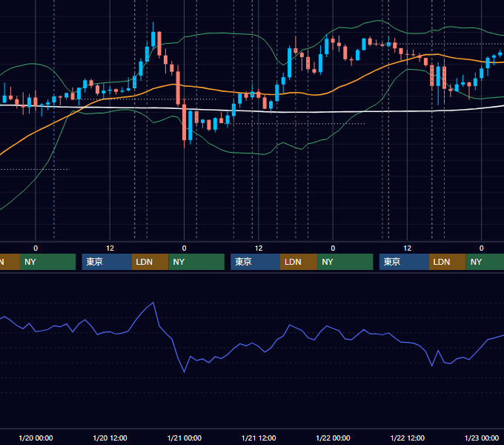Click the hour 0 tick label above 1/22 00:00
This screenshot has width=504, height=445.
[x=333, y=248]
